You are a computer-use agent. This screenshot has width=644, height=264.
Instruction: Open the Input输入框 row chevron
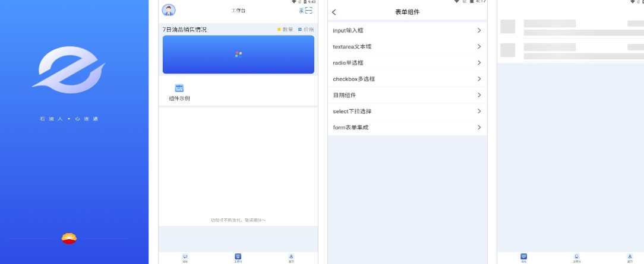coord(479,30)
